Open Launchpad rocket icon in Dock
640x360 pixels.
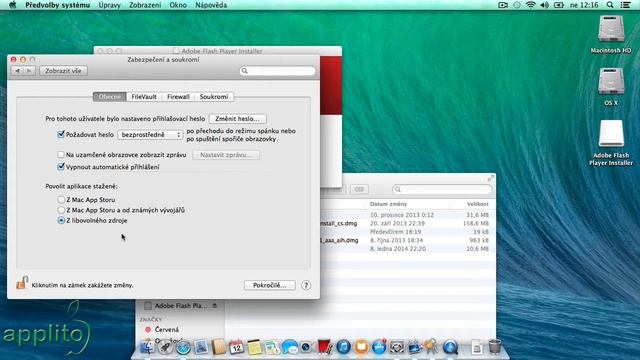tap(165, 347)
